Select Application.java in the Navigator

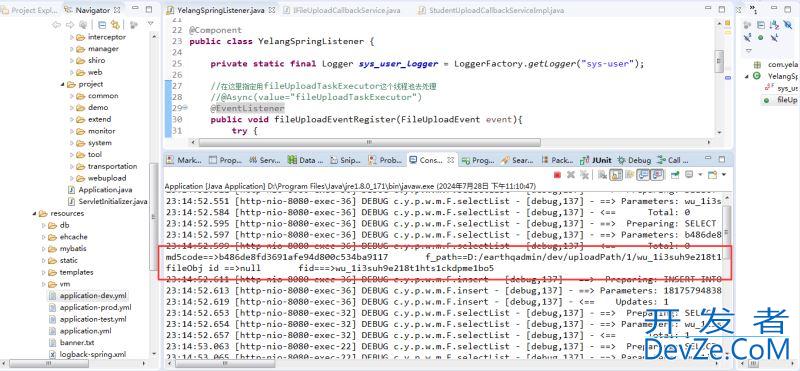pos(100,190)
